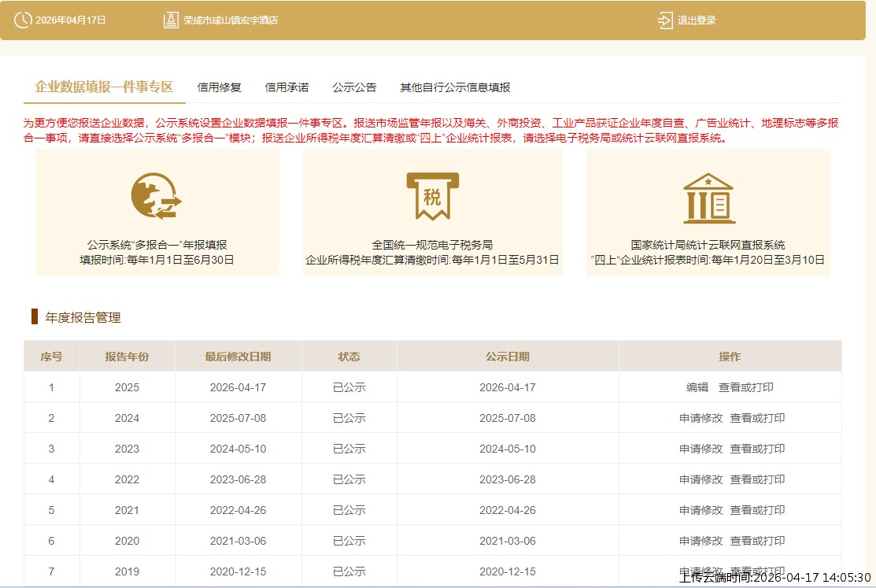Select the 信用承诺 tab

coord(287,87)
